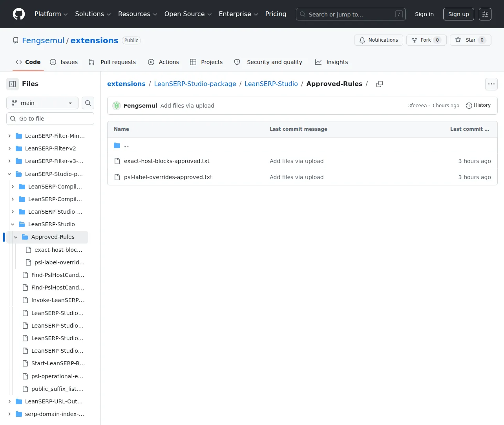Open the Pricing page link
The width and height of the screenshot is (504, 425).
tap(276, 14)
